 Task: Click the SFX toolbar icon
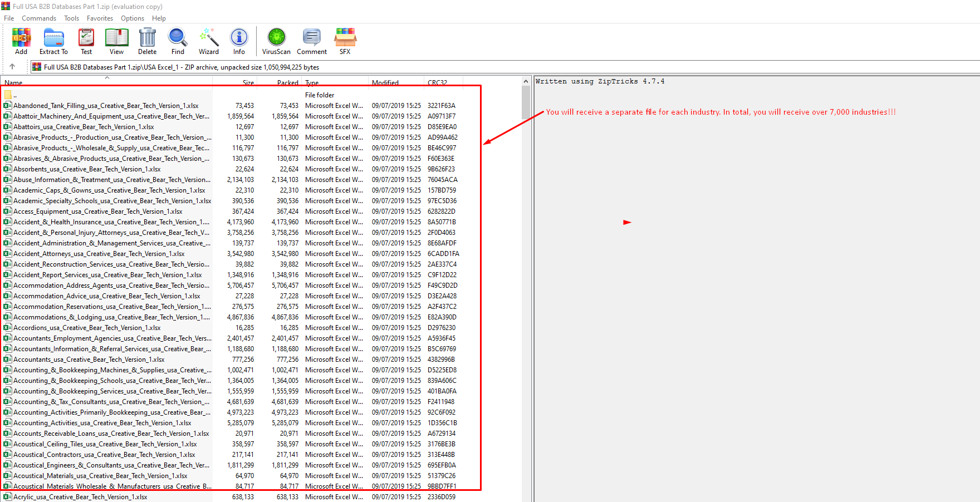point(345,41)
